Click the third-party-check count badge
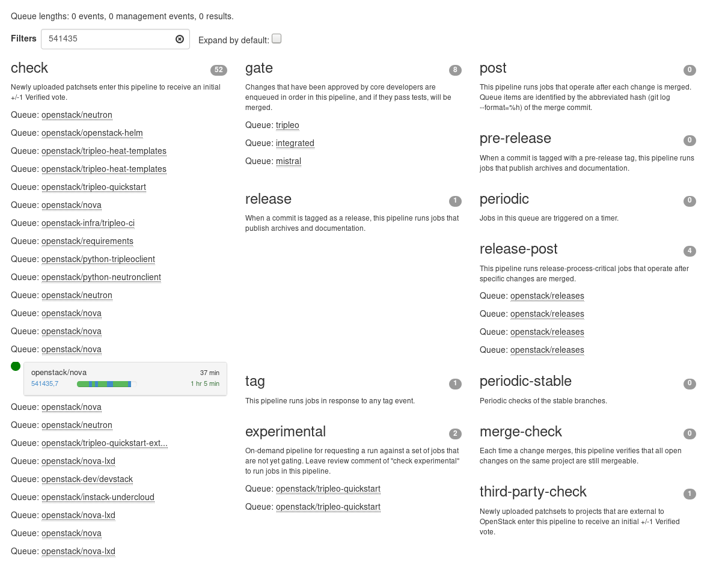This screenshot has height=562, width=728. tap(690, 494)
